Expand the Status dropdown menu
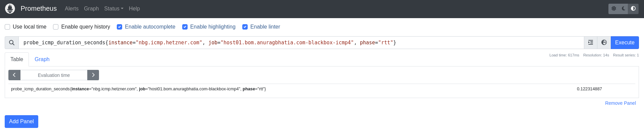This screenshot has width=644, height=136. tap(114, 9)
